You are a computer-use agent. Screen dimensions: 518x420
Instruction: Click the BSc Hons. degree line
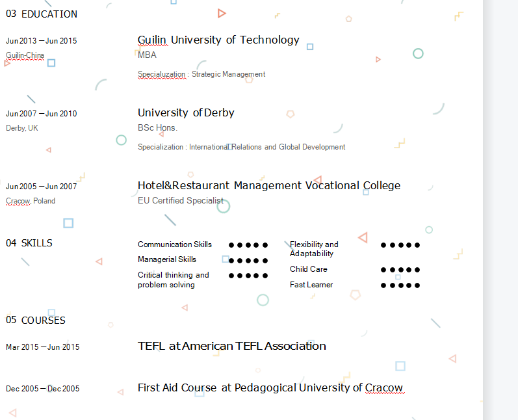[x=157, y=128]
